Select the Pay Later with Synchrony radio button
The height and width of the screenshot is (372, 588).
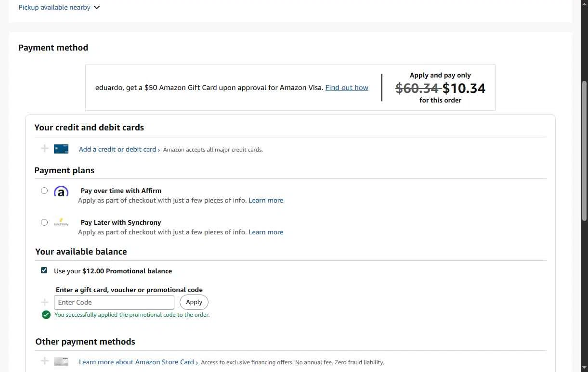[44, 222]
